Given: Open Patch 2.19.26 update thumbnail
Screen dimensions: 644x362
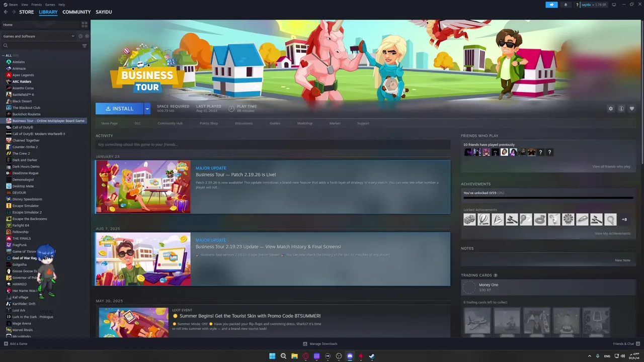Looking at the screenshot, I should point(143,187).
